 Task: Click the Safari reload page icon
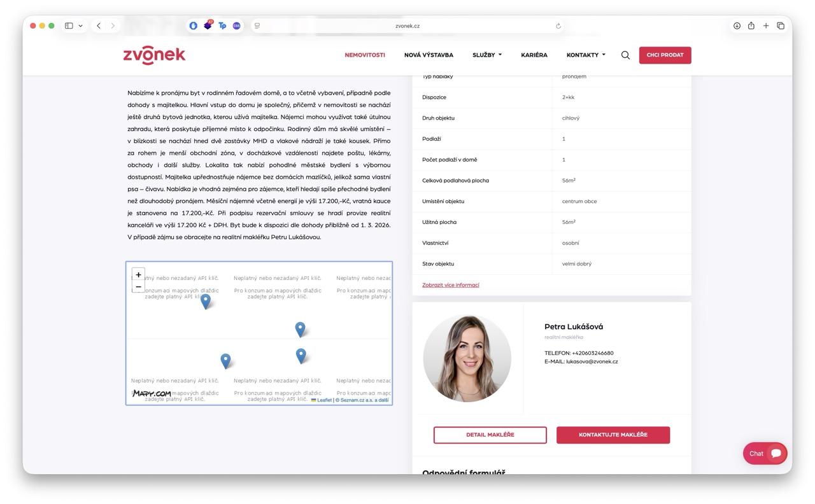point(558,26)
